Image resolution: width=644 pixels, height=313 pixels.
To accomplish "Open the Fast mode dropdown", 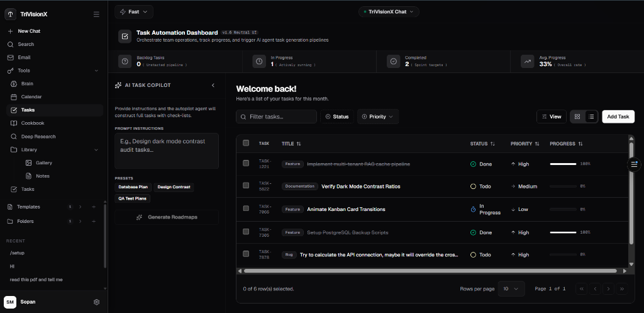I will click(x=134, y=12).
